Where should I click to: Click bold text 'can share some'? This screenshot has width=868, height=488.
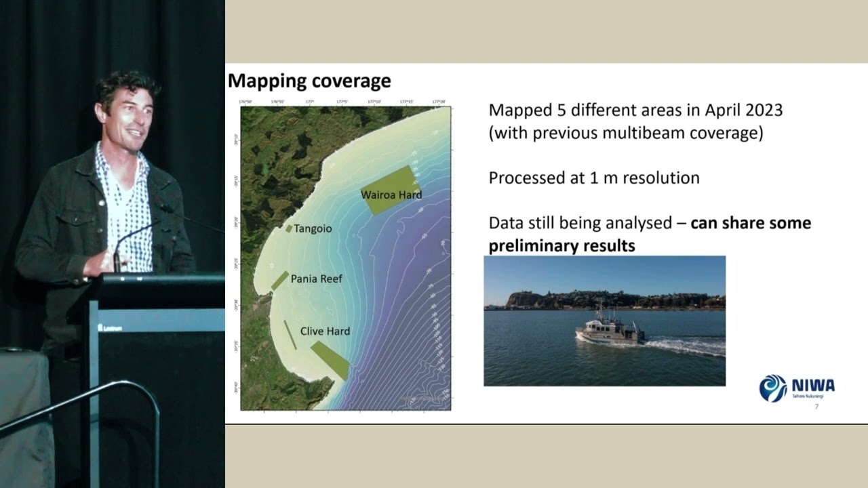(x=751, y=223)
